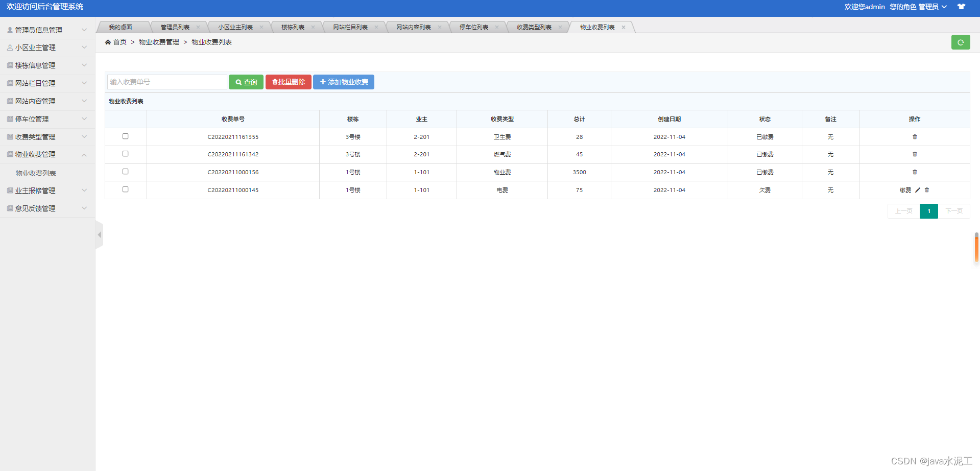Close the 收费类型列表 tab
Screen dimensions: 980x471
pyautogui.click(x=560, y=27)
